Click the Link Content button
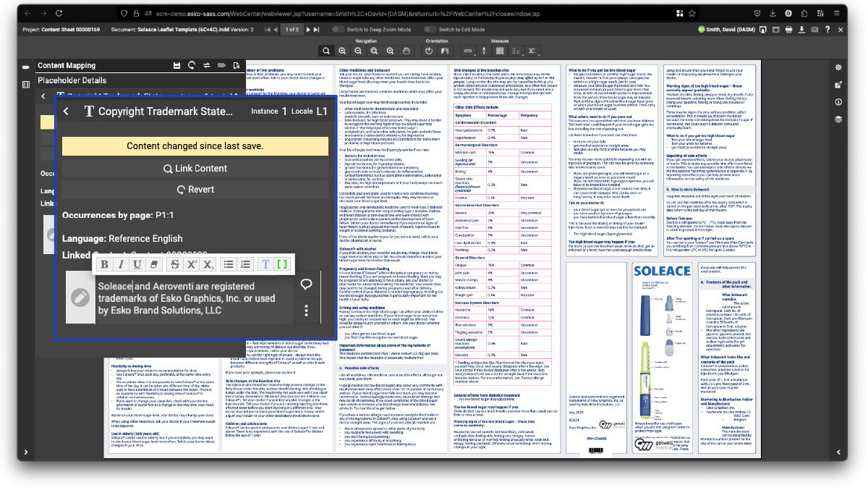The height and width of the screenshot is (493, 868). coord(195,169)
